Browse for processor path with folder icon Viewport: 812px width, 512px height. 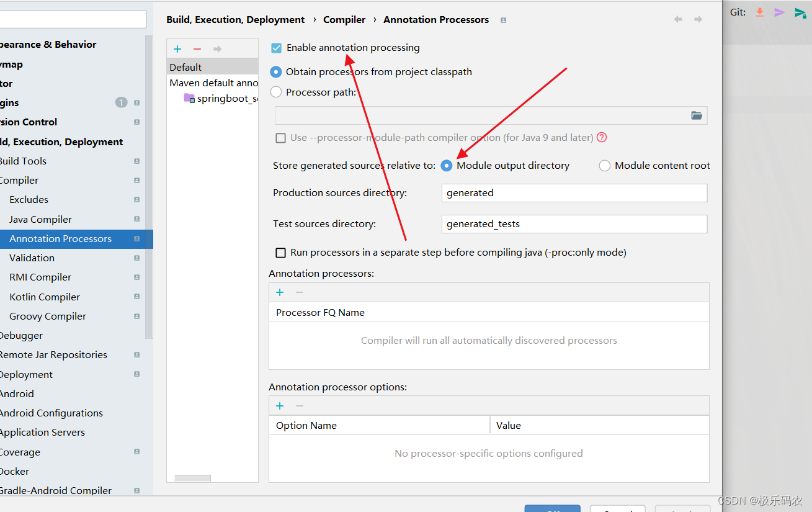pyautogui.click(x=697, y=115)
